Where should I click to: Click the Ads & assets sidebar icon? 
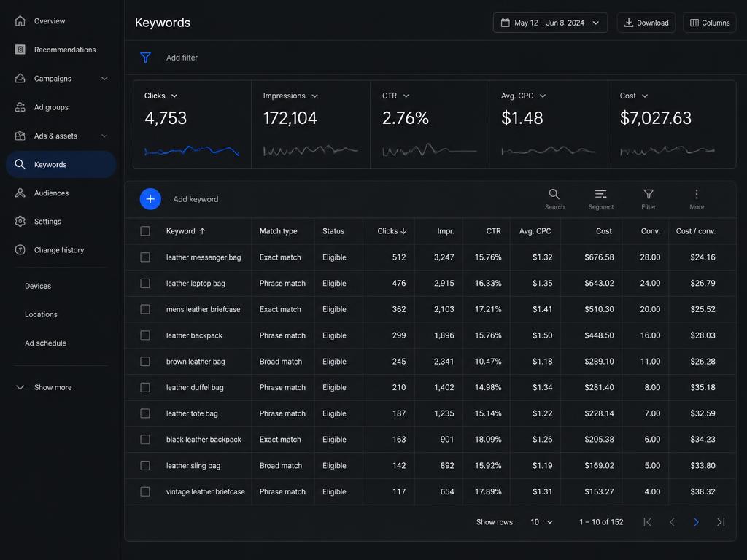tap(20, 136)
